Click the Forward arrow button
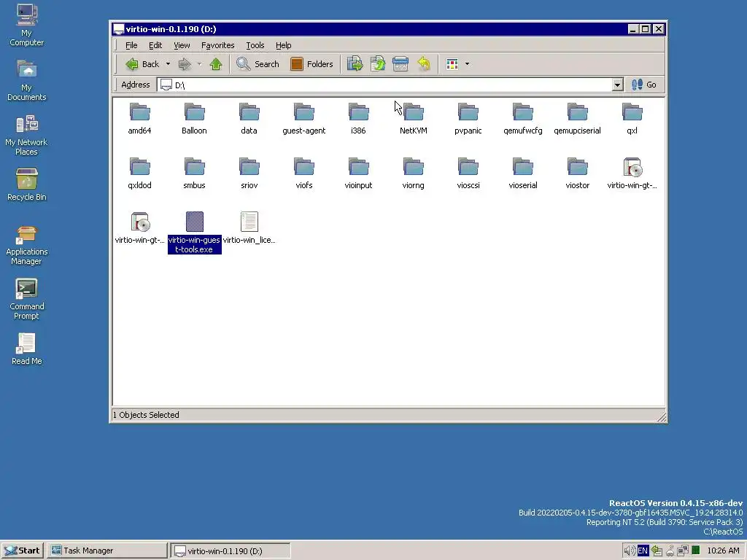This screenshot has height=560, width=747. click(185, 64)
